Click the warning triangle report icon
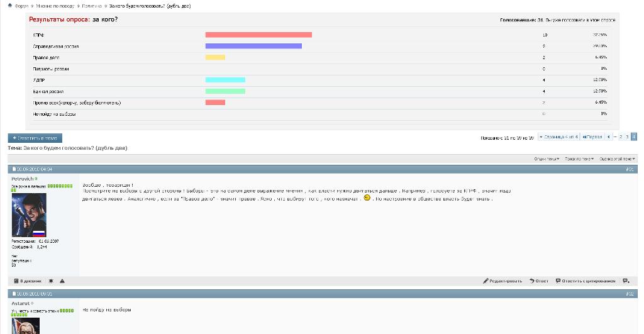The image size is (644, 334). point(62,281)
